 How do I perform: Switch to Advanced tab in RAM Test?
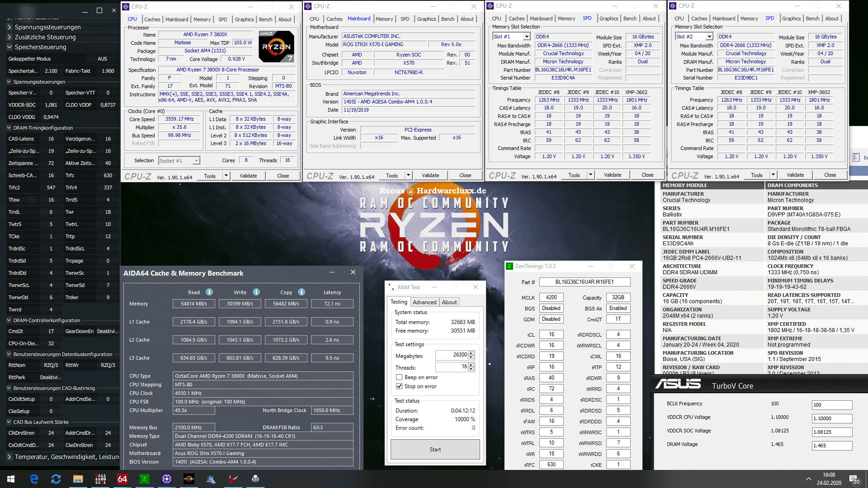click(x=425, y=302)
